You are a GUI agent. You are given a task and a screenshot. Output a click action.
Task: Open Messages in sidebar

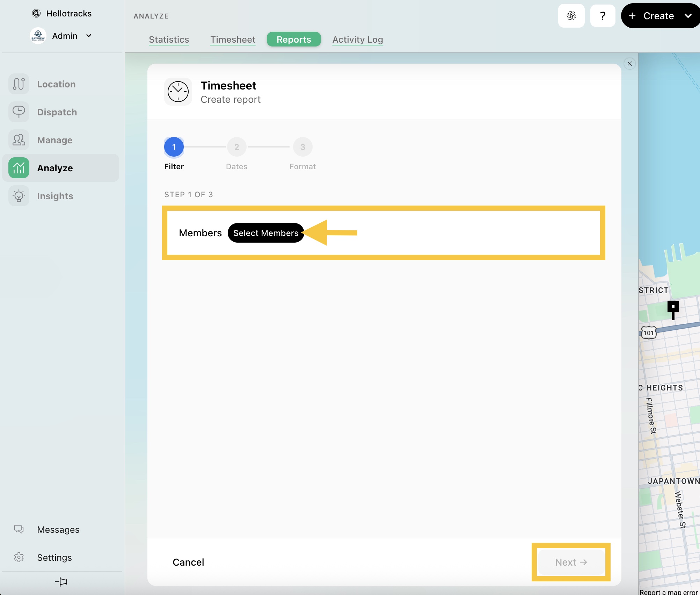point(19,529)
